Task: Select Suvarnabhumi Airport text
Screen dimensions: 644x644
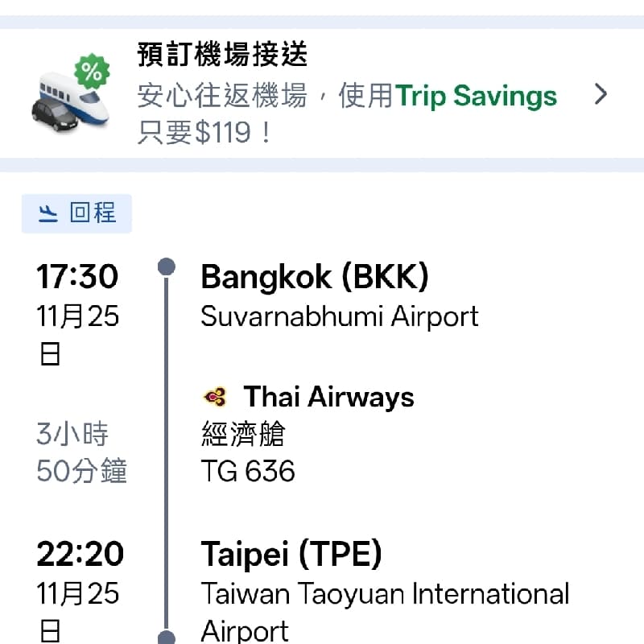Action: pos(340,316)
